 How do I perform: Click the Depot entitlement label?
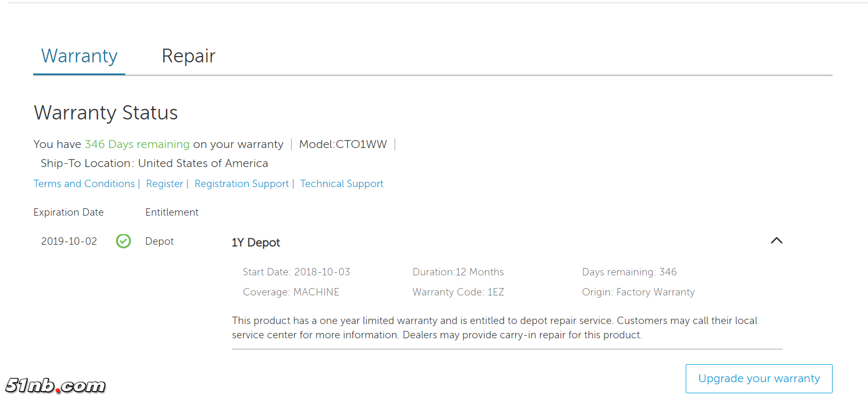[x=159, y=242]
